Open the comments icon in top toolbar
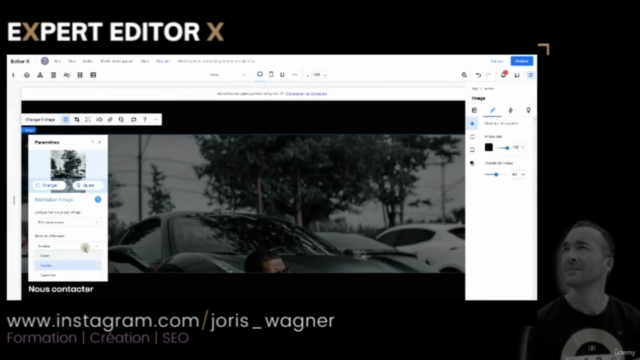The width and height of the screenshot is (640, 360). tap(517, 75)
